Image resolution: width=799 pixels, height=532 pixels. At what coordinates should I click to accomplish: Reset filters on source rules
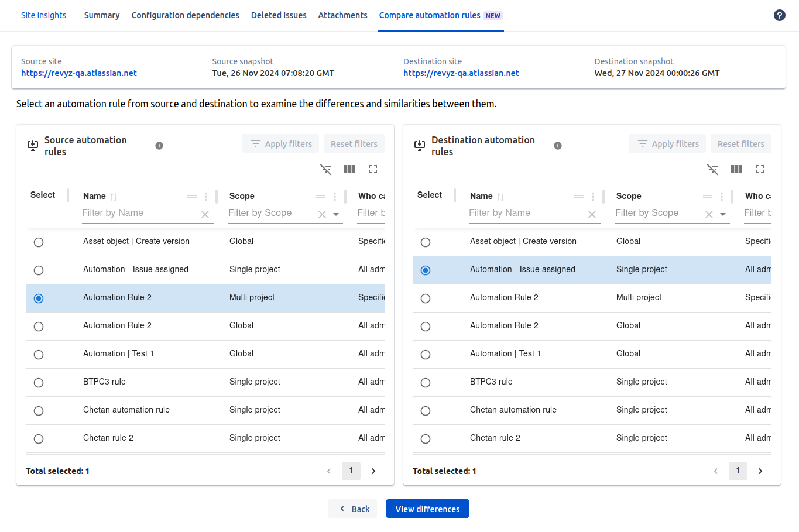(354, 143)
